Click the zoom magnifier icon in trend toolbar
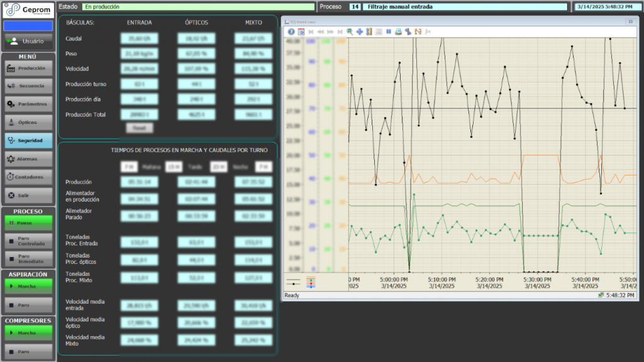644x362 pixels. 350,31
